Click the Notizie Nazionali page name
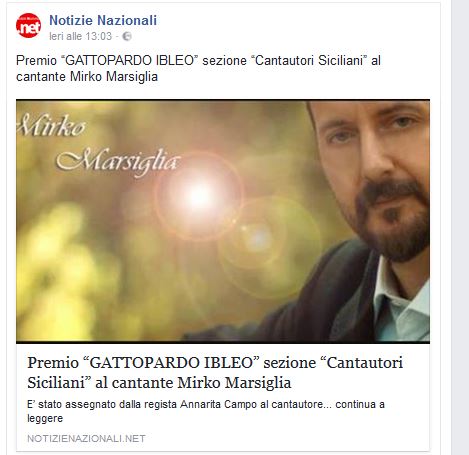Screen dimensions: 469x455 tap(103, 20)
